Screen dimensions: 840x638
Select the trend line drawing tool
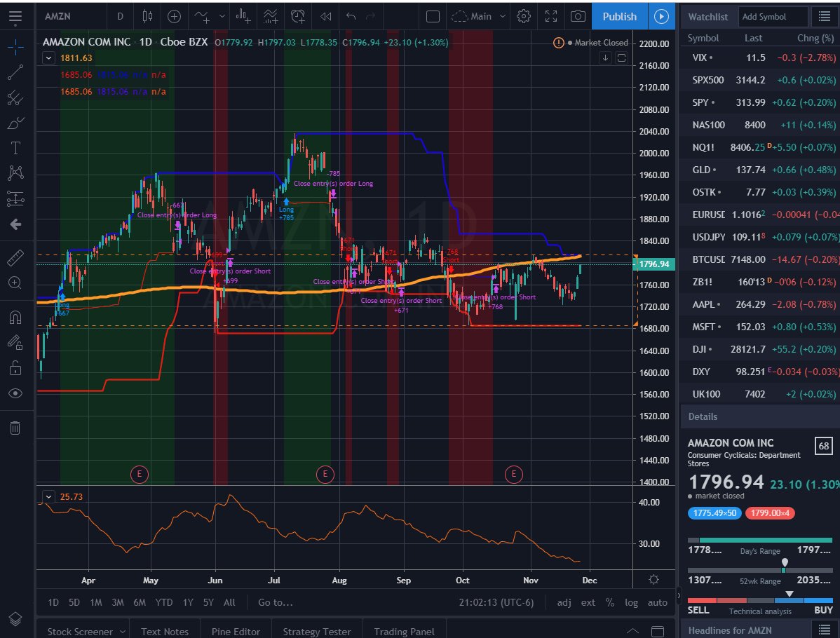[x=15, y=72]
